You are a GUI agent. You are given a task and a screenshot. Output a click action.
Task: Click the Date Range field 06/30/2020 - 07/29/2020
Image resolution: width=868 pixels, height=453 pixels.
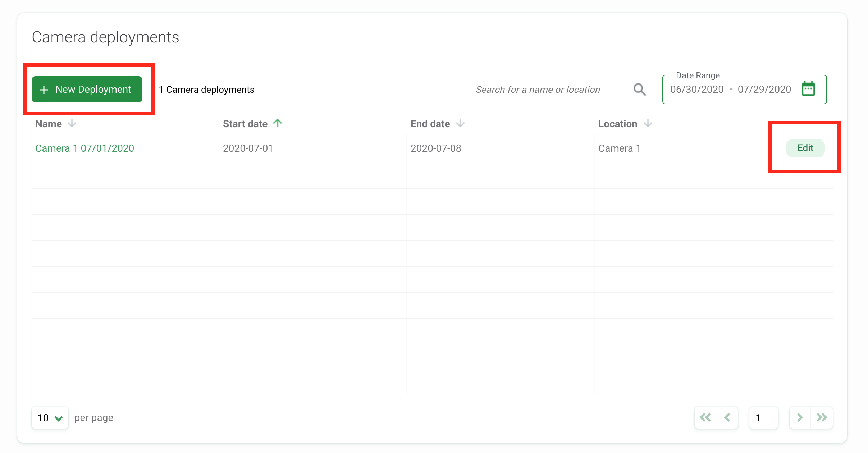(x=744, y=90)
